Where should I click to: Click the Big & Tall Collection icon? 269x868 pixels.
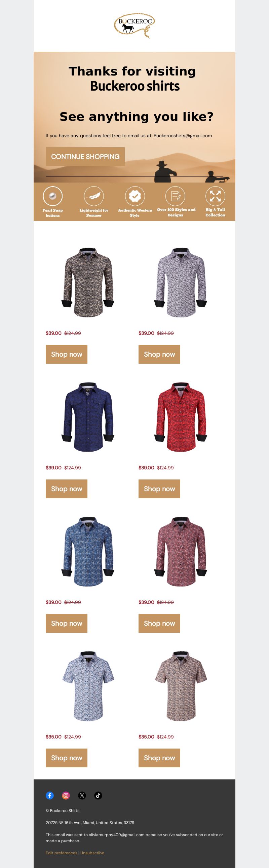click(215, 196)
